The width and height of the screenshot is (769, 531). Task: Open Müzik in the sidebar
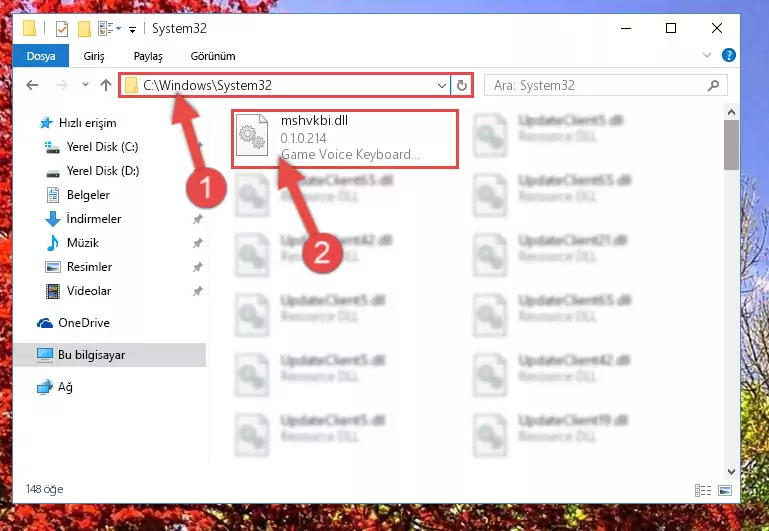coord(82,243)
